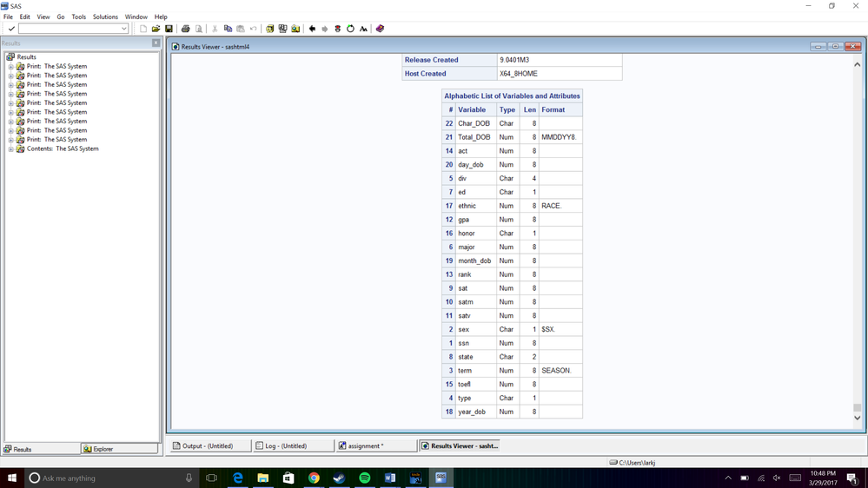Expand the first Print: The SAS System node
The height and width of the screenshot is (488, 868).
(x=11, y=66)
